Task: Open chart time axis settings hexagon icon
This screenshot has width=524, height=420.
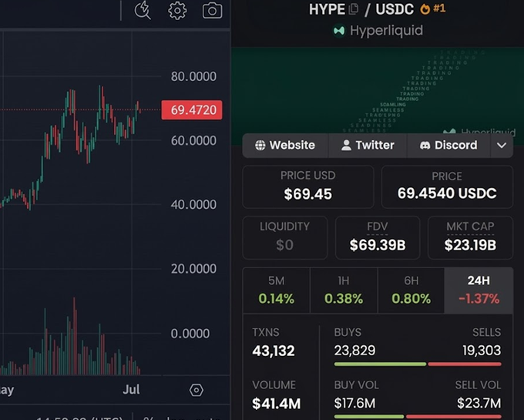Action: tap(196, 390)
